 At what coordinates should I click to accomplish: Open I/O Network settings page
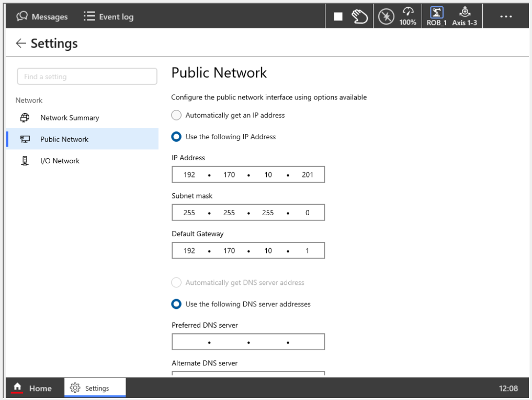(x=60, y=161)
